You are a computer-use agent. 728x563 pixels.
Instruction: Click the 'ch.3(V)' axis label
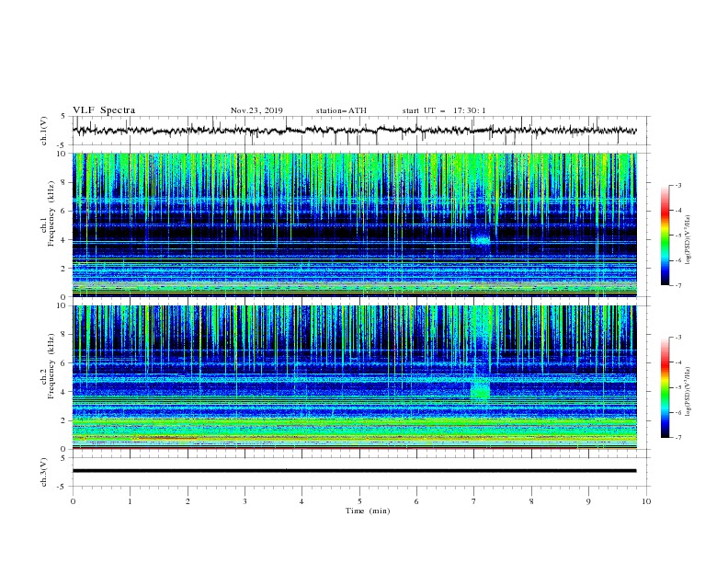pyautogui.click(x=44, y=472)
